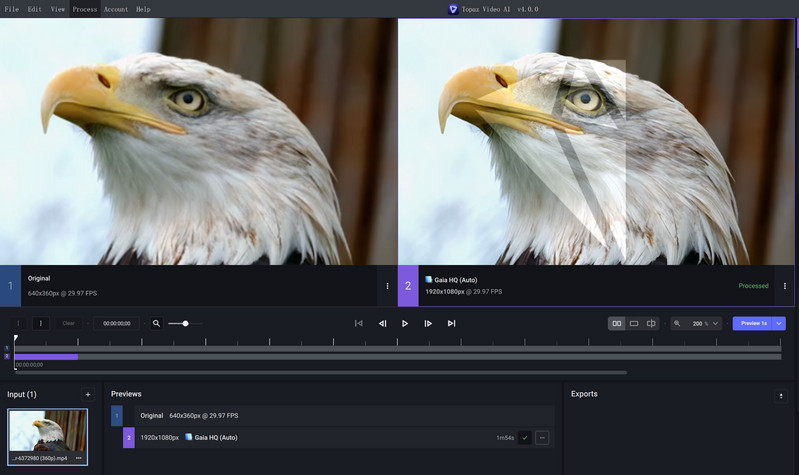Screen dimensions: 799x475
Task: Jump to the first frame
Action: point(359,323)
